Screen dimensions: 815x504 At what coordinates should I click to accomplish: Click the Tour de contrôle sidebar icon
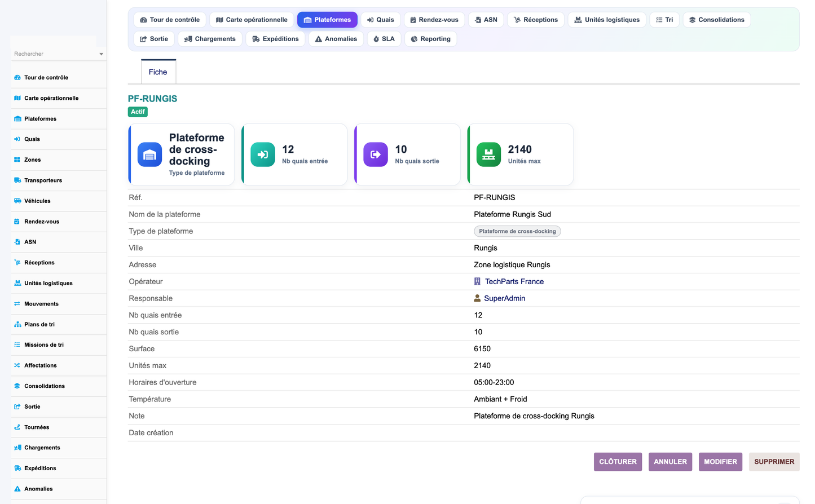17,78
